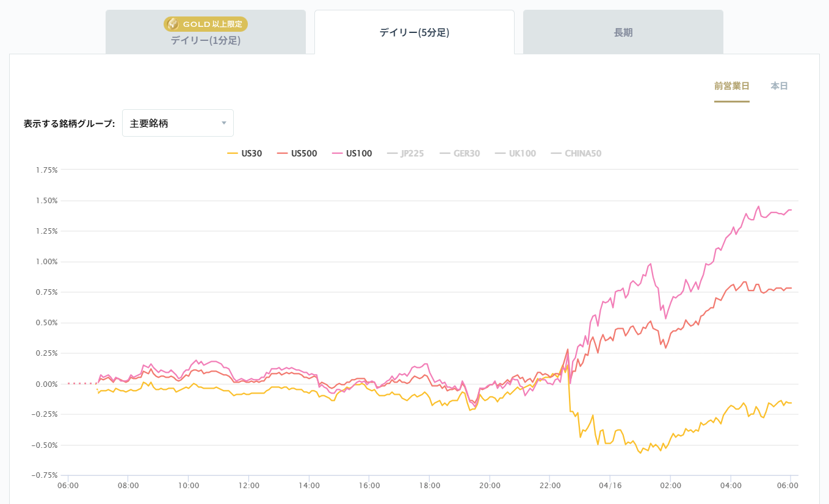The height and width of the screenshot is (504, 829).
Task: Click the pink US100 legend line marker
Action: coord(337,154)
